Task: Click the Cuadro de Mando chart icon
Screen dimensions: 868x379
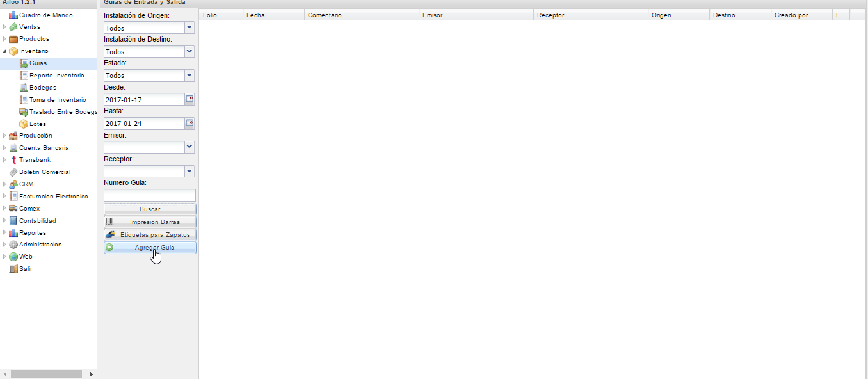Action: (x=13, y=15)
